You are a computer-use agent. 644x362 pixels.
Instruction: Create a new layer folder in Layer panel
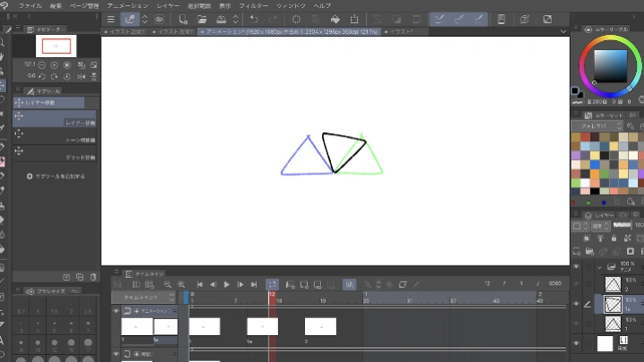tap(589, 251)
